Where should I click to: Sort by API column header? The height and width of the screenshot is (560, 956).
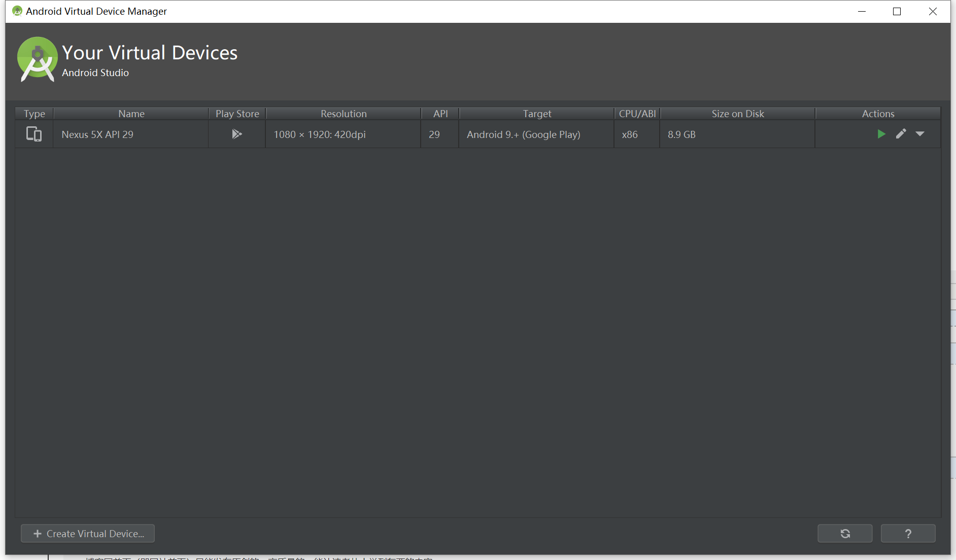440,114
